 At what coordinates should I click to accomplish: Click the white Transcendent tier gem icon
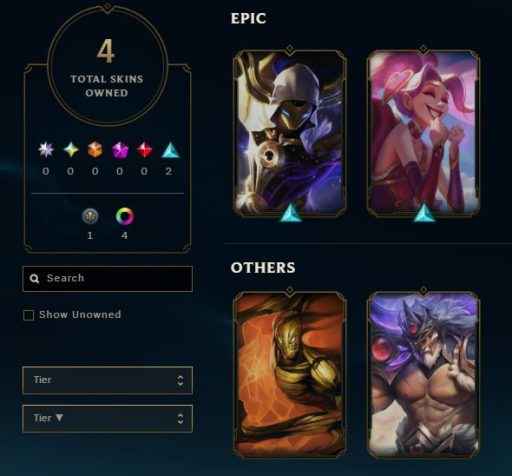[46, 150]
